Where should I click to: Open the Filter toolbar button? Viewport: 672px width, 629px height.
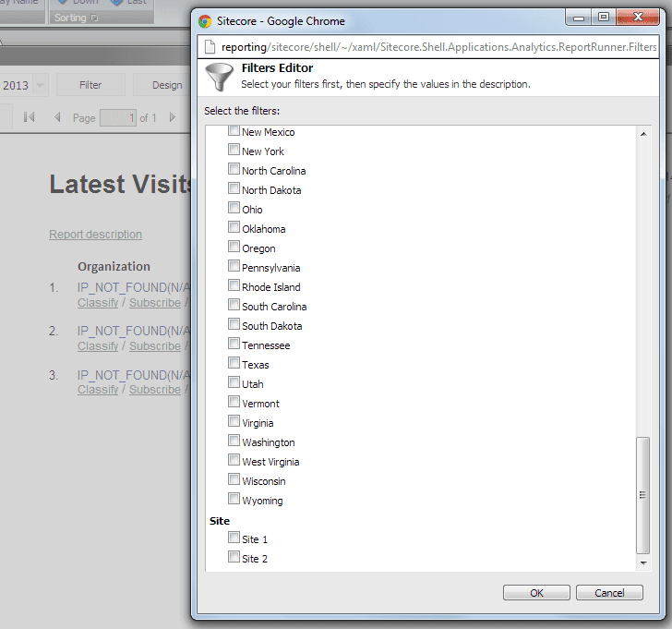[90, 85]
